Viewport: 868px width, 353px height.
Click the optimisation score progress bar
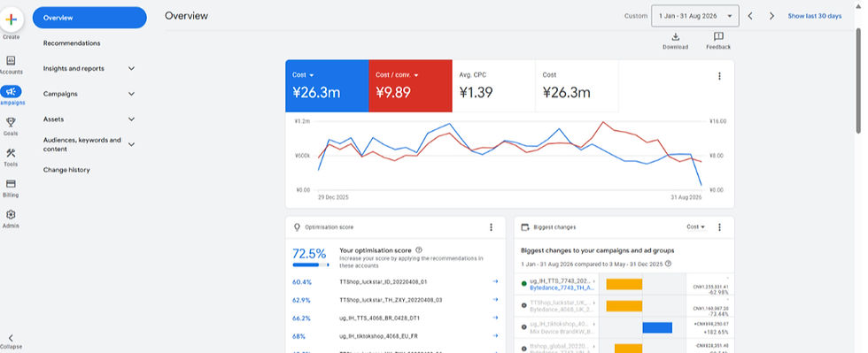pyautogui.click(x=311, y=265)
